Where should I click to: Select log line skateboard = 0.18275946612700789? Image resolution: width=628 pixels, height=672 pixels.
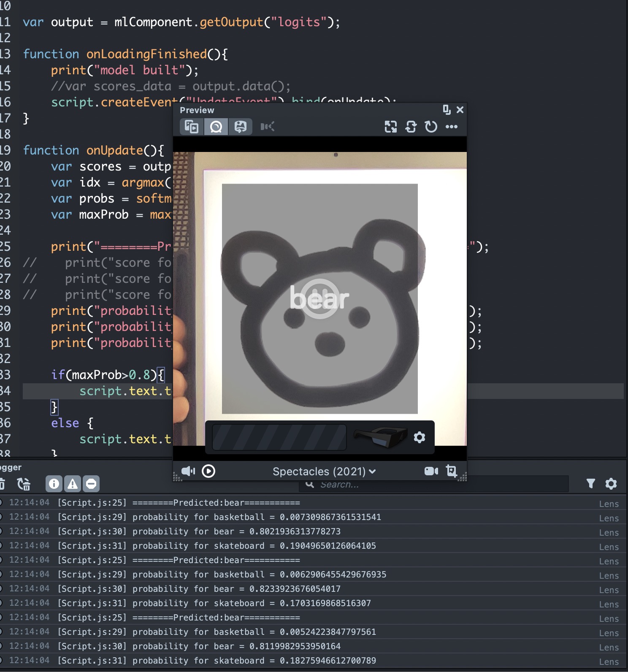(x=314, y=661)
